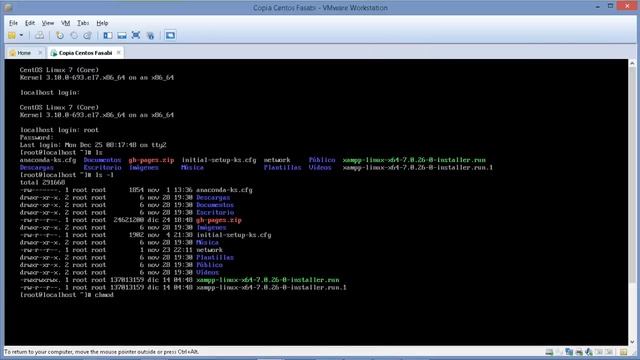Open the Edit menu
Screen dimensions: 640x360
click(30, 23)
